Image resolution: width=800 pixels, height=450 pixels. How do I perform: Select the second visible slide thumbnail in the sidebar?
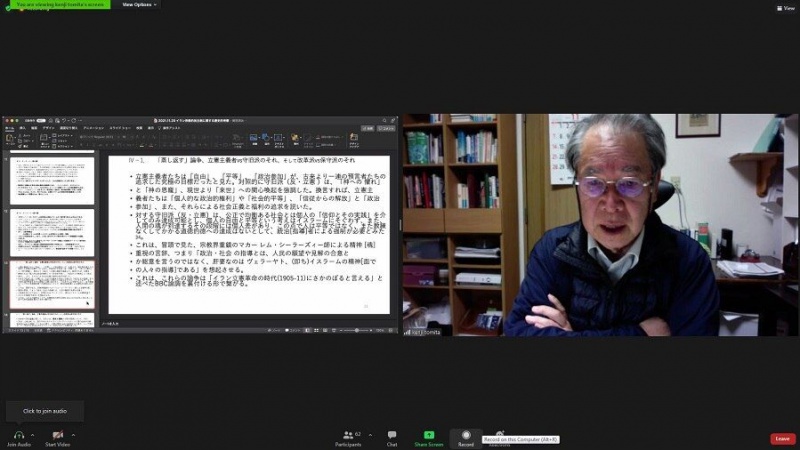click(52, 233)
